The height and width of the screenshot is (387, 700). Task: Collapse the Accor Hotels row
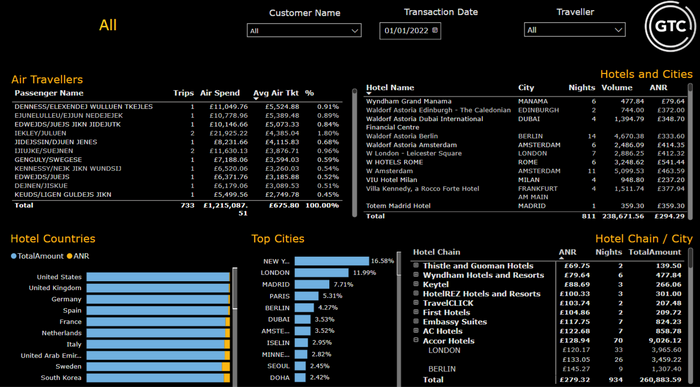pyautogui.click(x=416, y=340)
